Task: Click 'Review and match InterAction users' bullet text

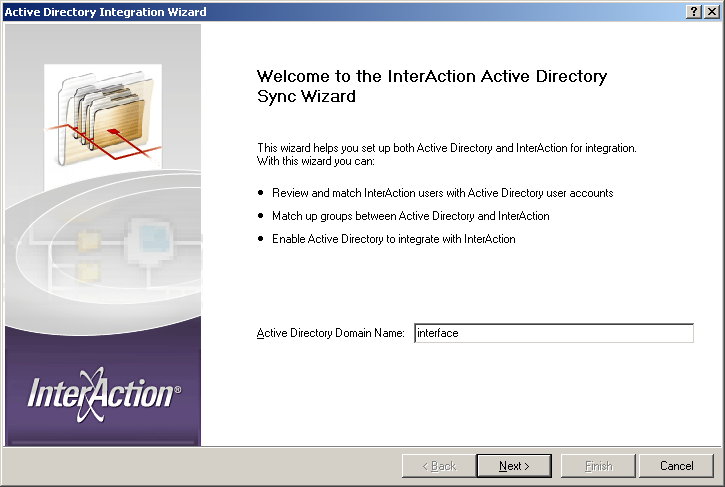Action: click(x=442, y=193)
